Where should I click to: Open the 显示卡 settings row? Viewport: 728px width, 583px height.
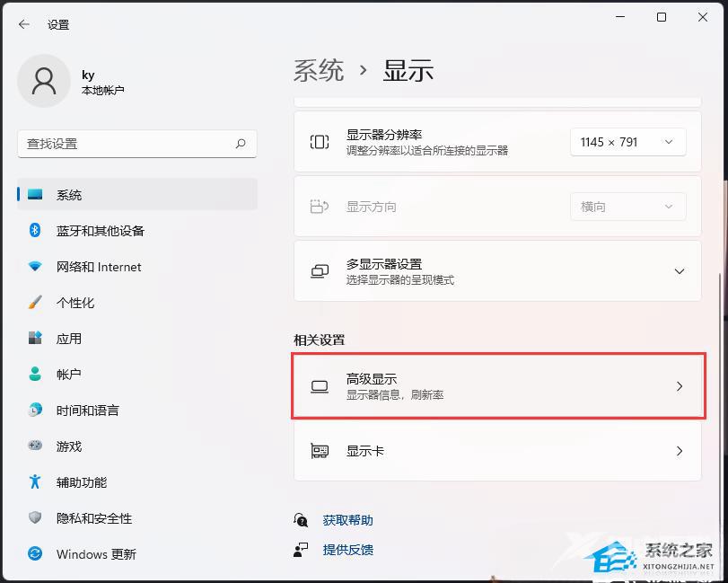tap(497, 451)
